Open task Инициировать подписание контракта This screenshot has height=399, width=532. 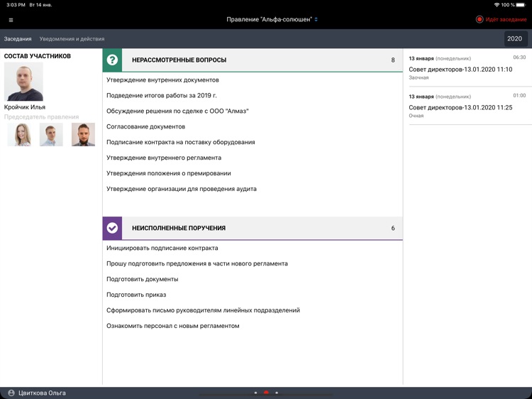162,248
